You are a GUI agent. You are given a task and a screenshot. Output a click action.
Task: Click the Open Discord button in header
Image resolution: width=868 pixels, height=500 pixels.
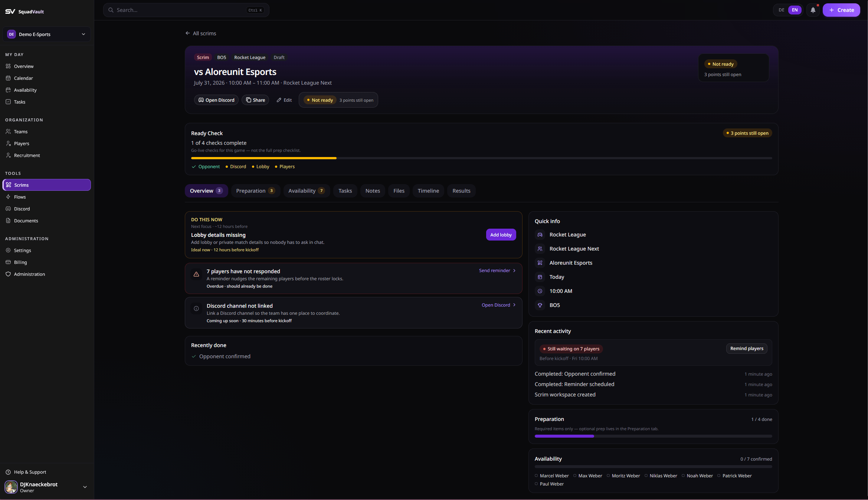click(216, 100)
